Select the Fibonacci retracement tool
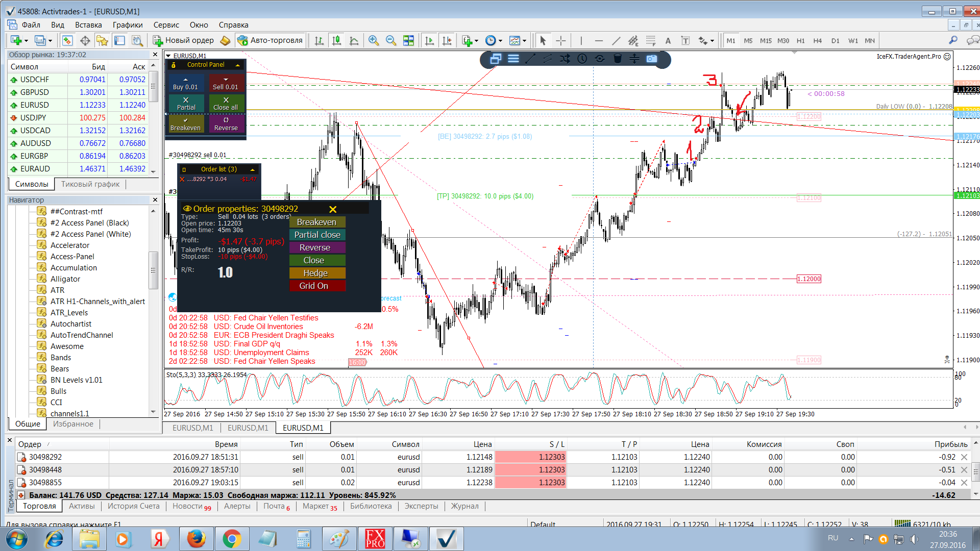 (x=651, y=40)
